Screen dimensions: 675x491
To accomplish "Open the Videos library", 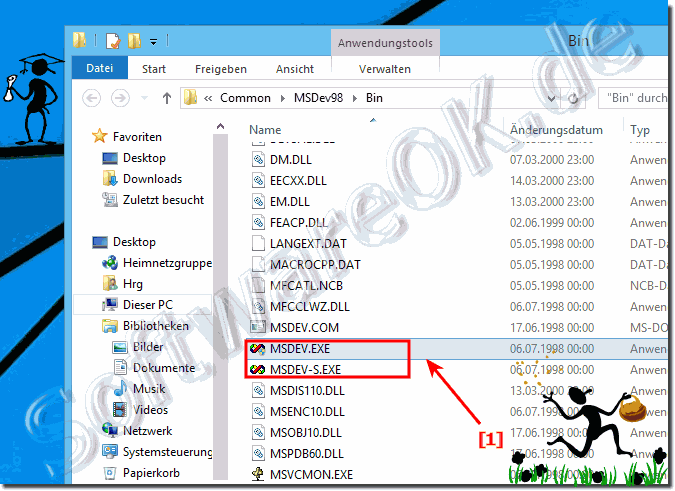I will [140, 410].
